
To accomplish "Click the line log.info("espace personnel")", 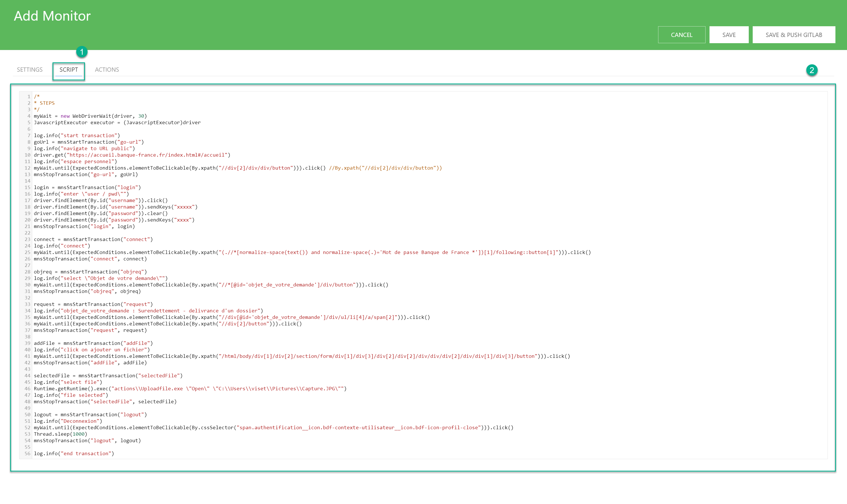I will point(75,161).
